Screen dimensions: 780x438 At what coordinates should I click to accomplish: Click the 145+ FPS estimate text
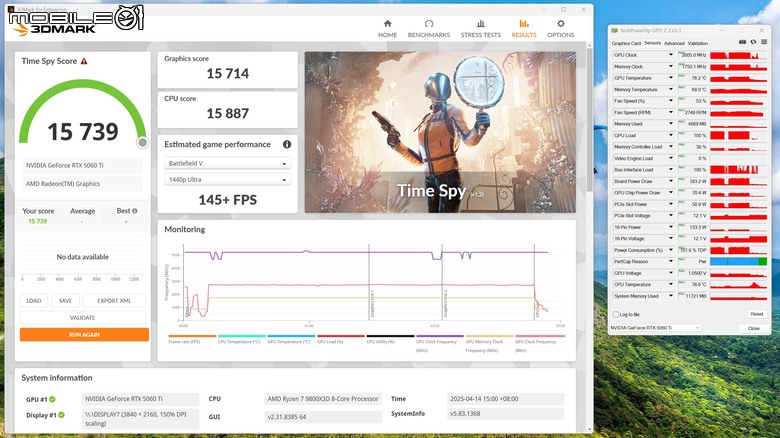(x=228, y=200)
